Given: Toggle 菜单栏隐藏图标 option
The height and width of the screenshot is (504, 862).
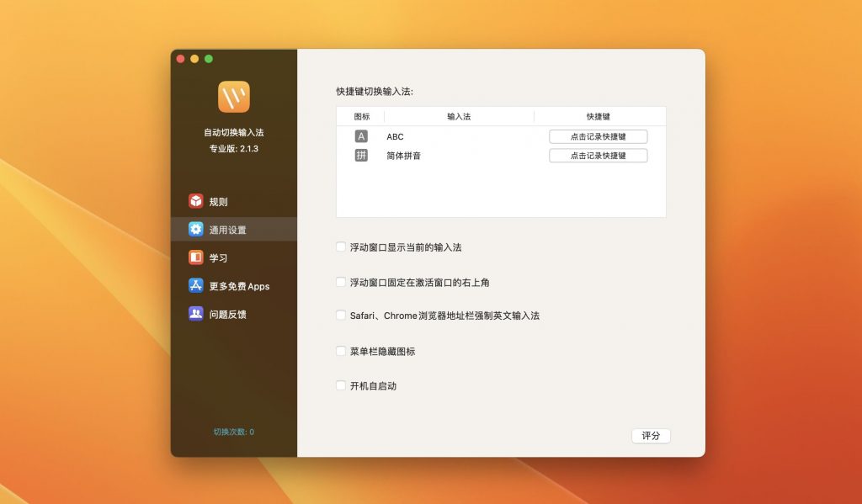Looking at the screenshot, I should [340, 351].
